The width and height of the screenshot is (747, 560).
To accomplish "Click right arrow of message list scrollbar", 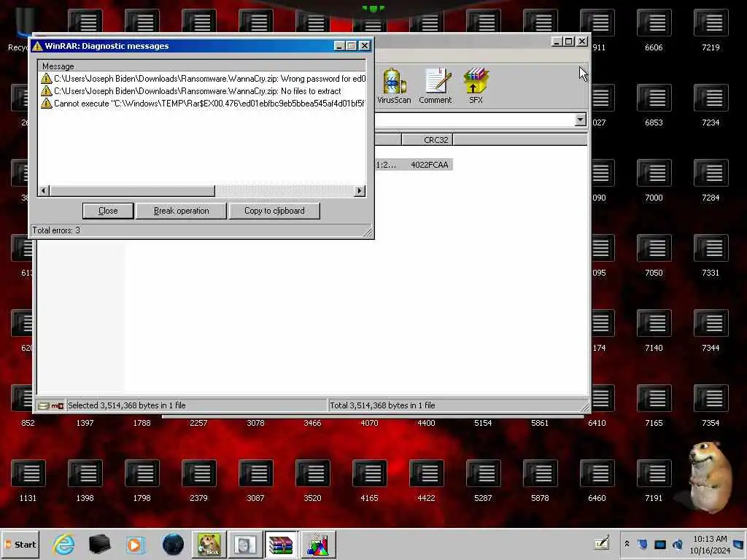I will [x=360, y=191].
